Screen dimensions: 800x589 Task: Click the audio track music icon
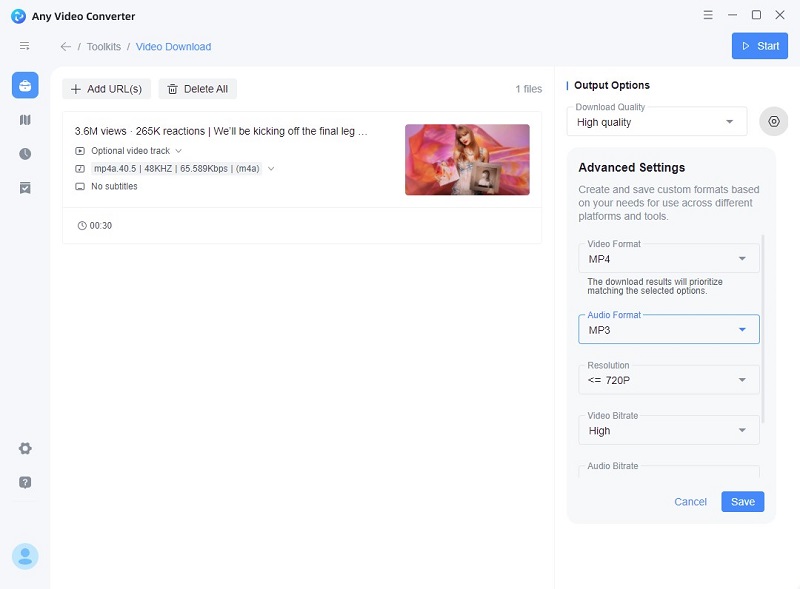pos(80,169)
